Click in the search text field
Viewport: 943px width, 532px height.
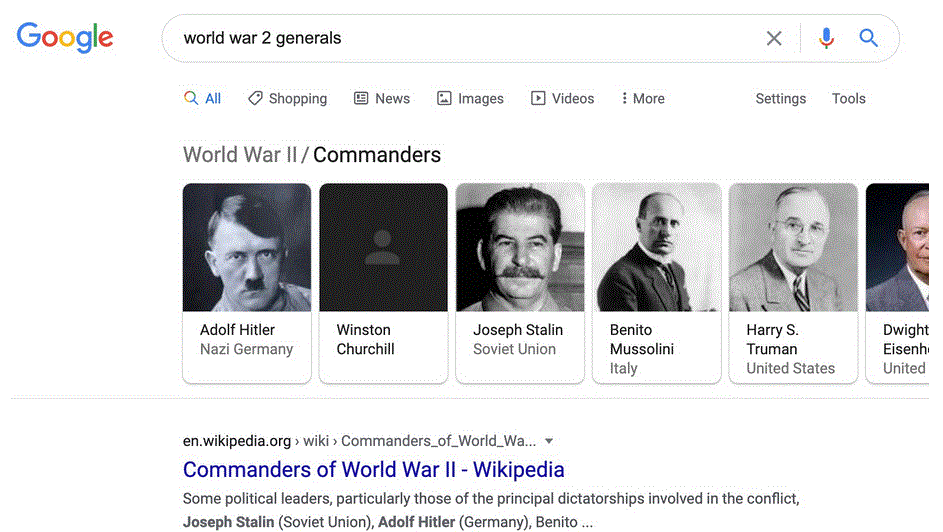click(x=460, y=38)
